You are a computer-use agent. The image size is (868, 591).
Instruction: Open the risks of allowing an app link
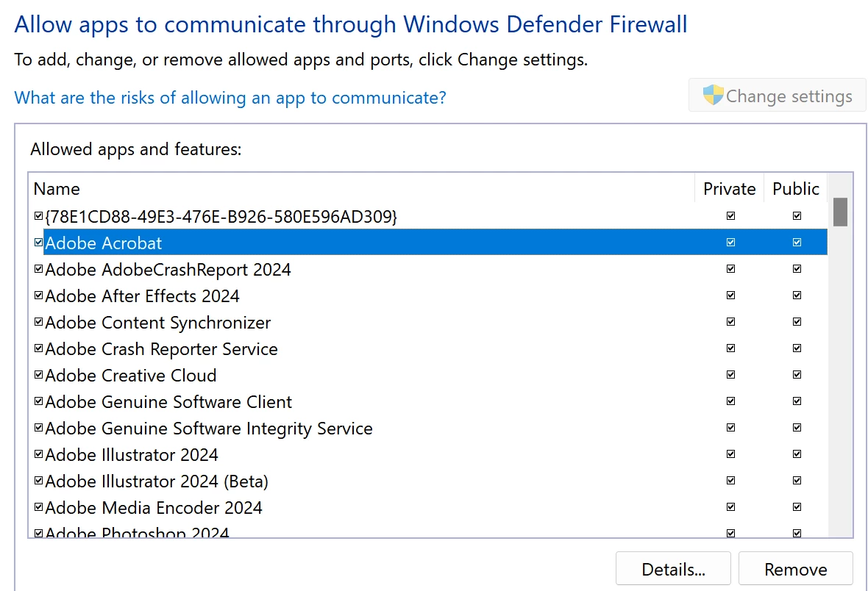click(x=230, y=98)
